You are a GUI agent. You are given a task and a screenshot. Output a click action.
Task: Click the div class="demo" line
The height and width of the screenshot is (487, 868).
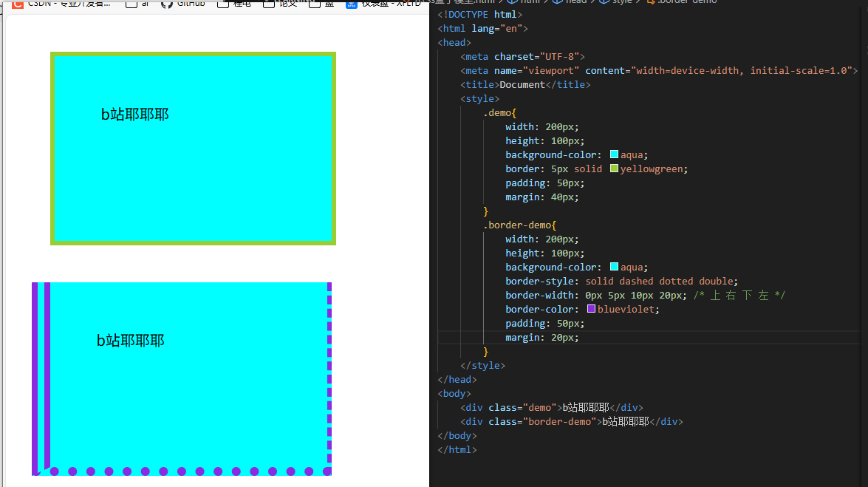click(x=551, y=408)
